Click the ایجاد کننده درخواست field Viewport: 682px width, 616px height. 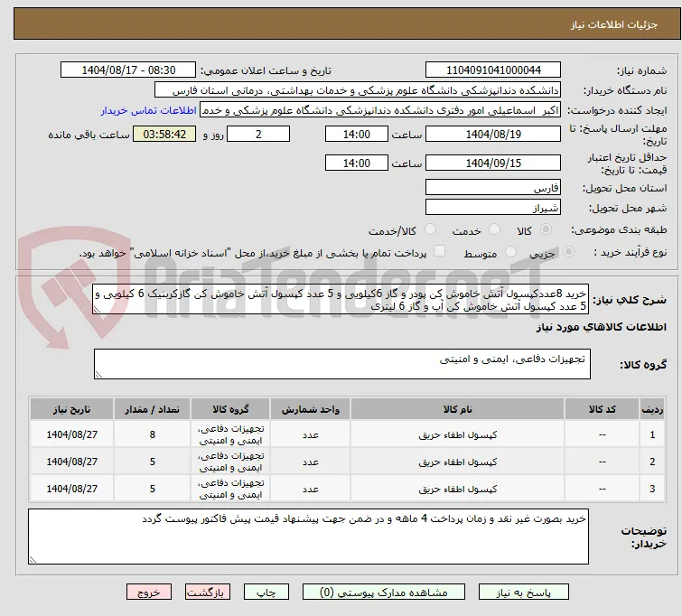pyautogui.click(x=380, y=110)
